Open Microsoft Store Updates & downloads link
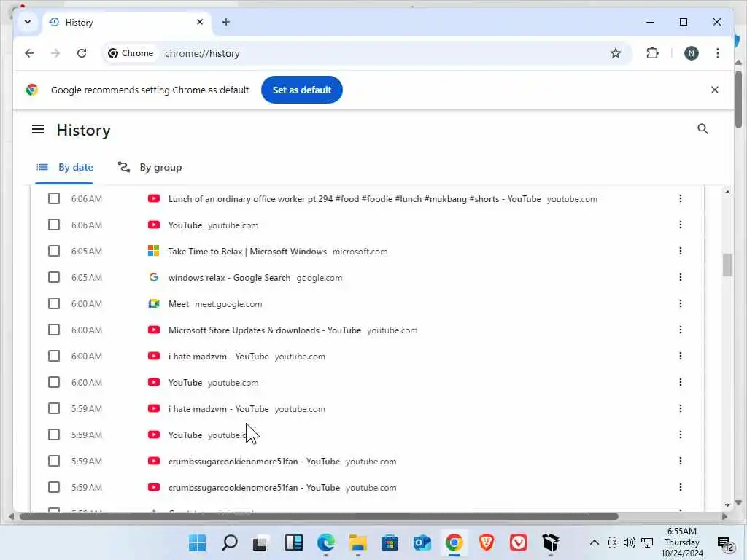 pyautogui.click(x=264, y=330)
